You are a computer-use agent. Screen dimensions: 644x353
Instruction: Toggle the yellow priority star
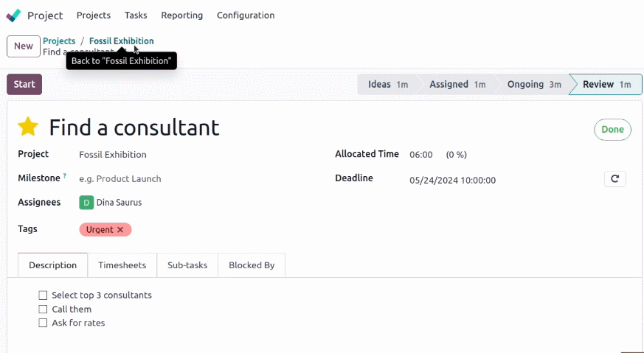(28, 127)
